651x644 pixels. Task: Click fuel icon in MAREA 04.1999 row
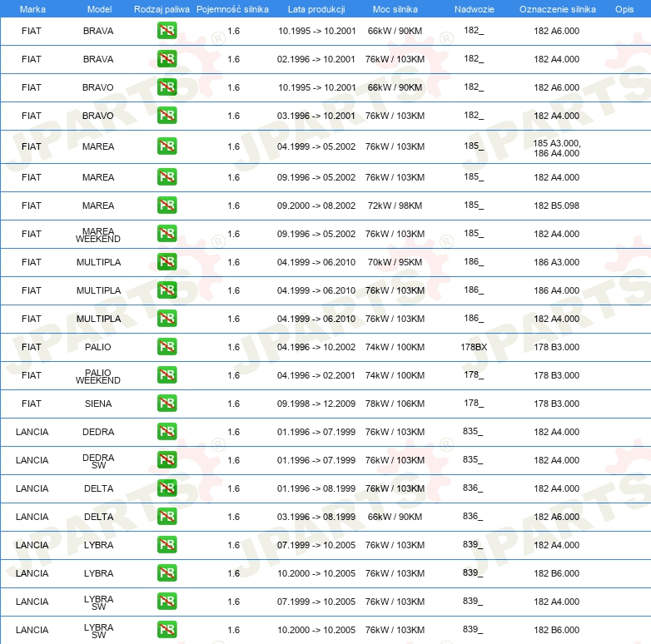166,146
